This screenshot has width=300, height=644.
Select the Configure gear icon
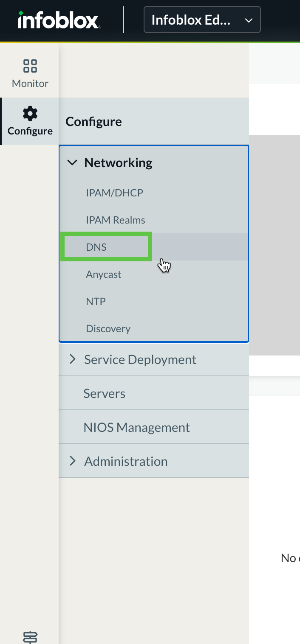click(30, 114)
